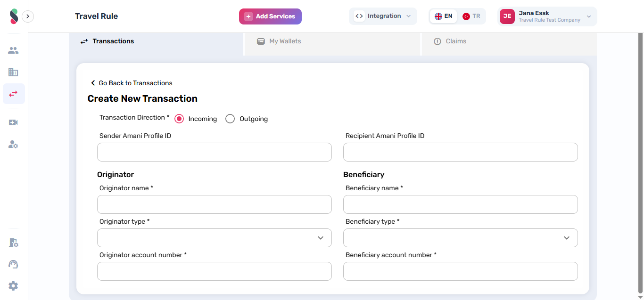
Task: Click the code brackets icon beside Integration
Action: (x=359, y=16)
